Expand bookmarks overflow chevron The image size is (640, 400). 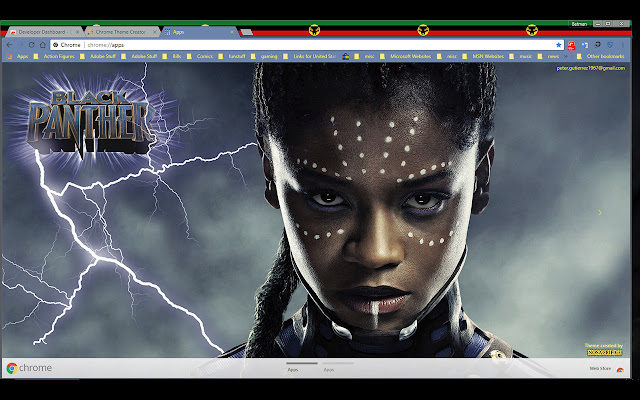coord(566,56)
